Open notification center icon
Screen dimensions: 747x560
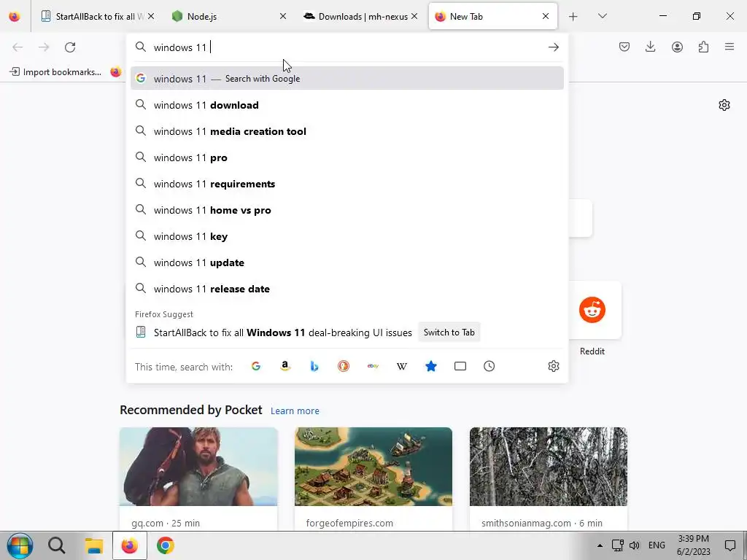click(x=729, y=545)
